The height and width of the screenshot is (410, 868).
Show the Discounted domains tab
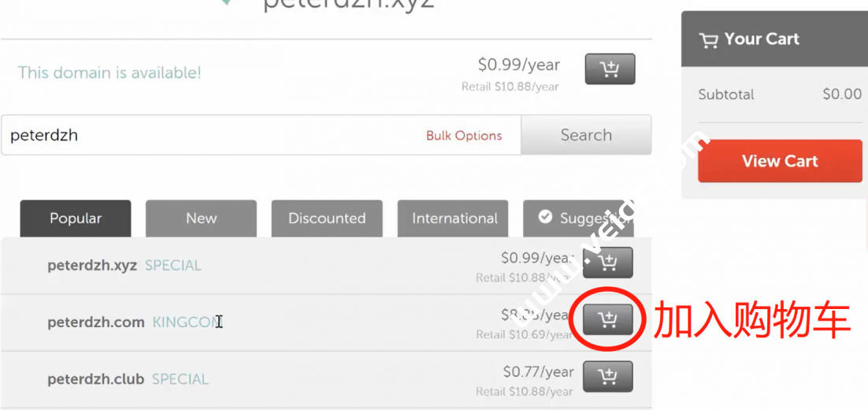[327, 218]
